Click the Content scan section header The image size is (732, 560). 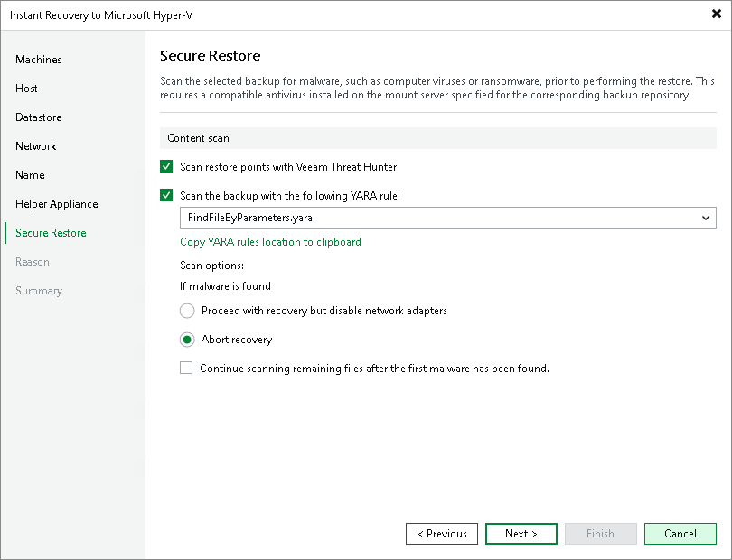(194, 137)
